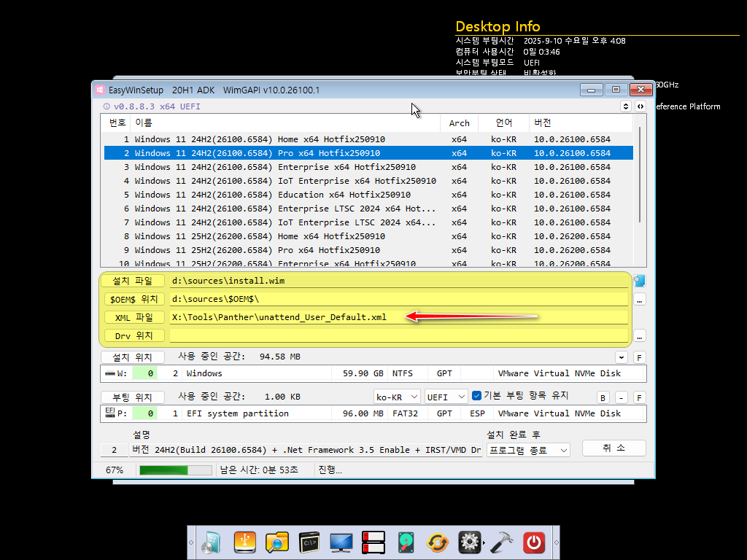Select the W: Windows NTFS partition row

click(x=373, y=373)
